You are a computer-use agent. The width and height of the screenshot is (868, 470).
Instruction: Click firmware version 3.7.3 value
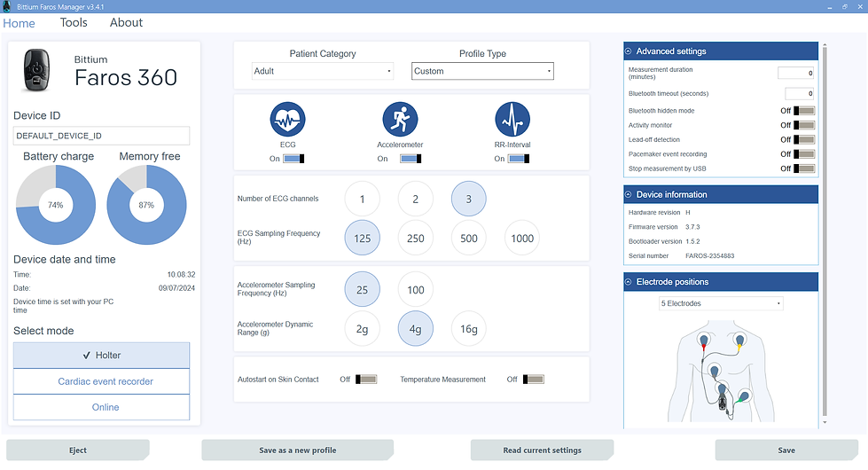tap(692, 227)
